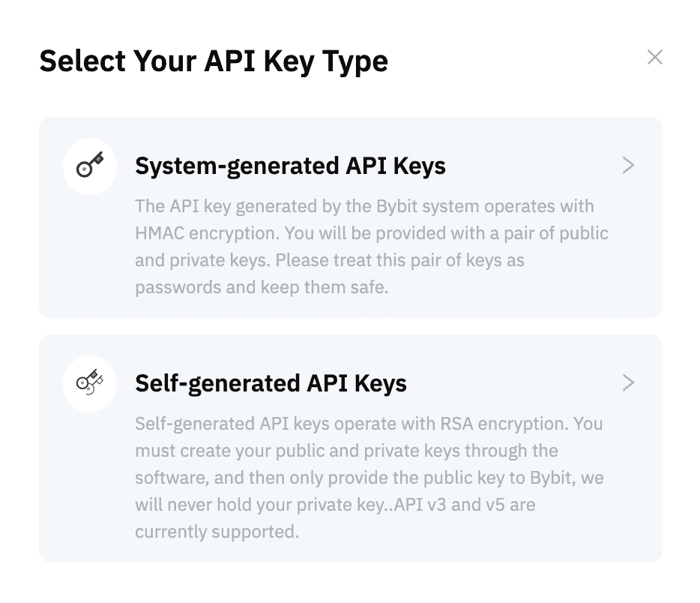Click the 'Select Your API Key Type' heading
This screenshot has height=603, width=700.
[x=214, y=61]
